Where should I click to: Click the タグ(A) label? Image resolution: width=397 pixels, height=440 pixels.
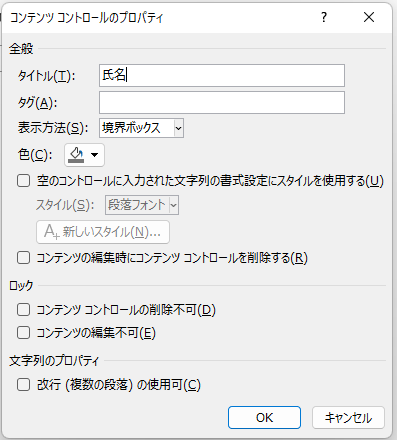(37, 103)
